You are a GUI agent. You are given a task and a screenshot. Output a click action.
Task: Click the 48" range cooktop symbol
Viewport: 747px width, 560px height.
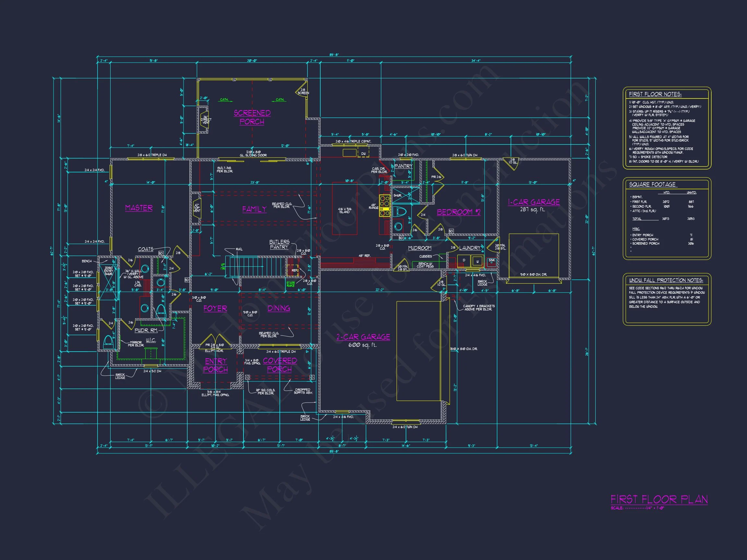(384, 206)
